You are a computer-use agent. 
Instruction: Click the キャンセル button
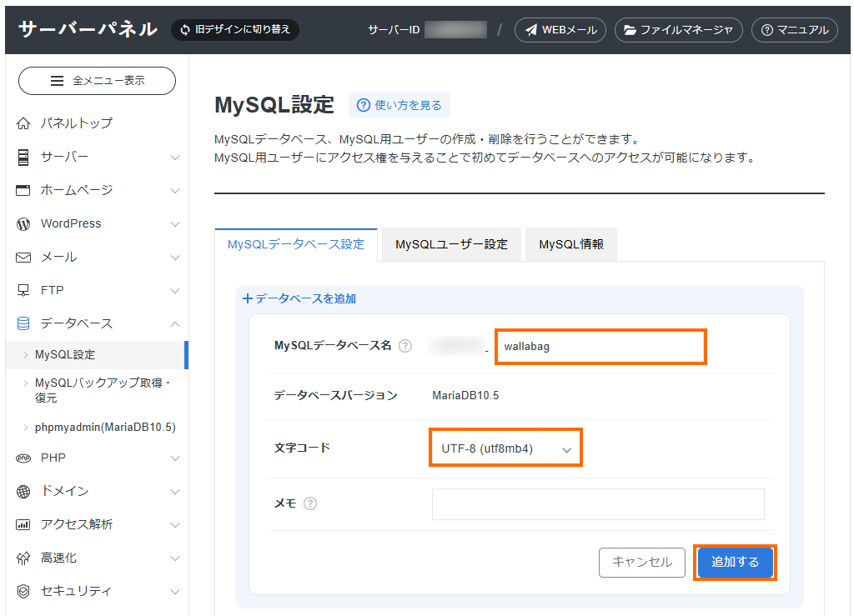[x=642, y=562]
